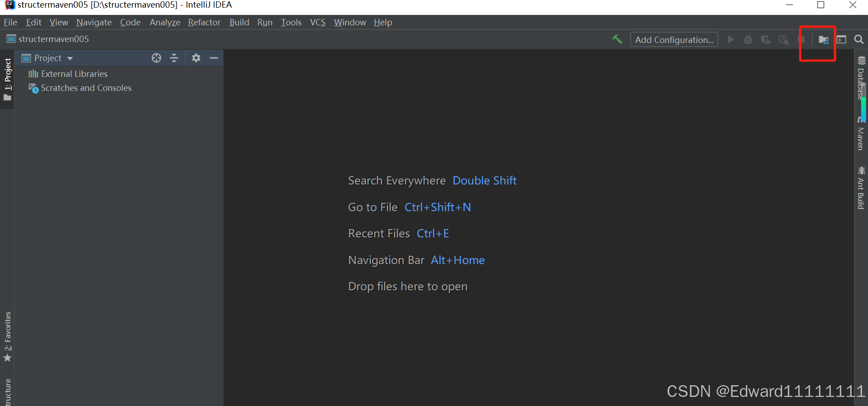Screen dimensions: 868x406
Task: Open the Window menu
Action: pos(350,22)
